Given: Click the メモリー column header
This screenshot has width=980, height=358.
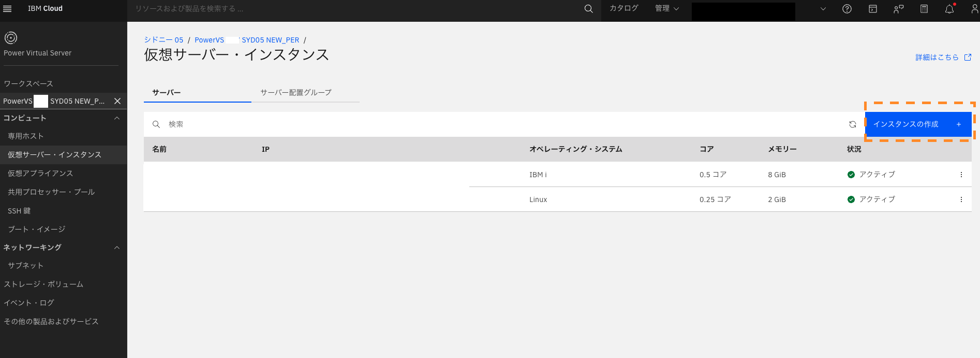Looking at the screenshot, I should tap(782, 149).
